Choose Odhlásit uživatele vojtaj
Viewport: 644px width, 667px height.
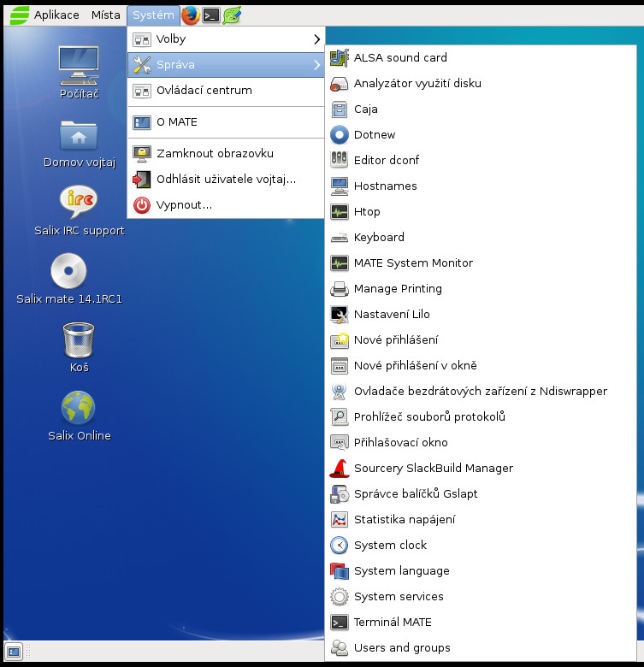coord(226,179)
